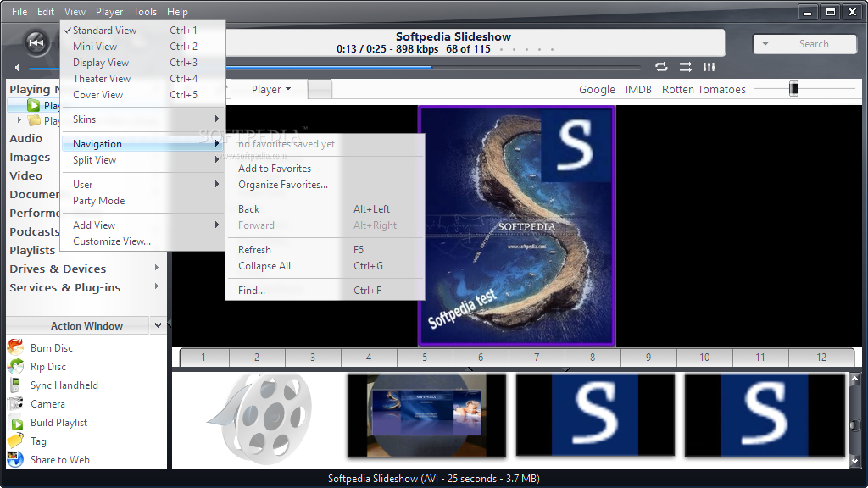Image resolution: width=868 pixels, height=488 pixels.
Task: Open the Player dropdown
Action: tap(270, 89)
